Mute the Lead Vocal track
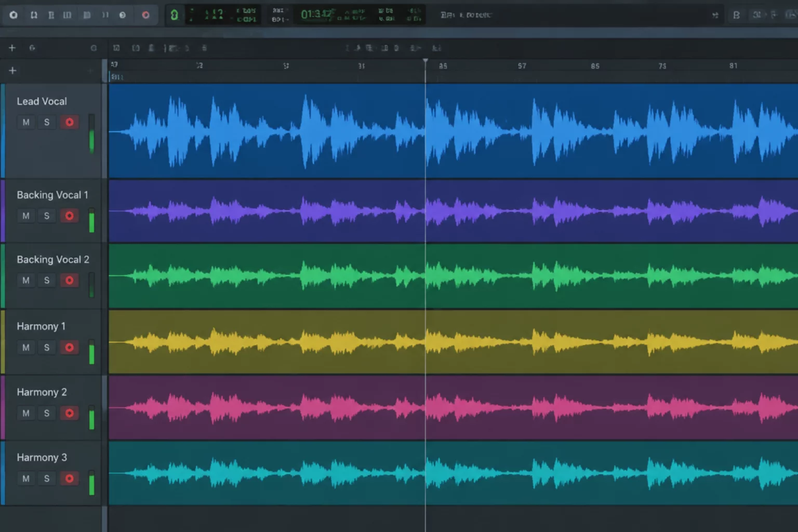Image resolution: width=798 pixels, height=532 pixels. tap(26, 123)
